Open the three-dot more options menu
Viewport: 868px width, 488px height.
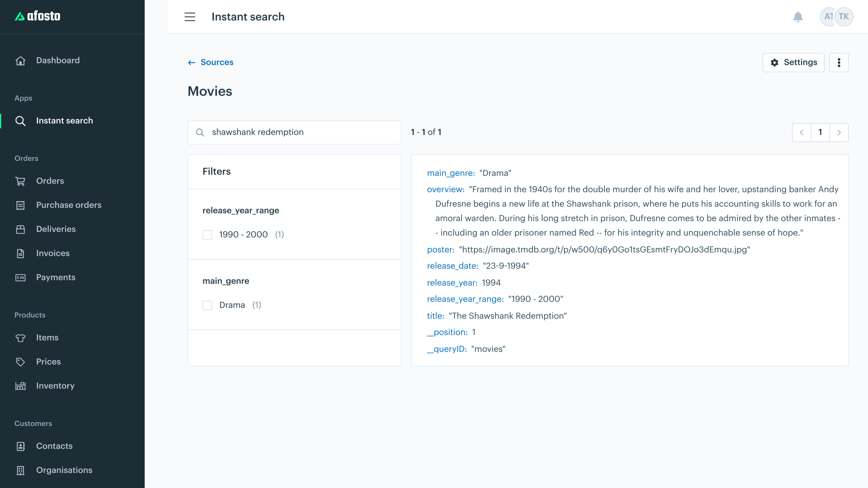click(x=839, y=62)
